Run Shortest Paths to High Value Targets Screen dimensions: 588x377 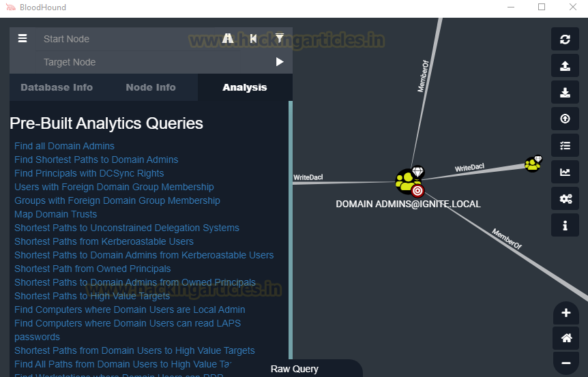coord(92,296)
